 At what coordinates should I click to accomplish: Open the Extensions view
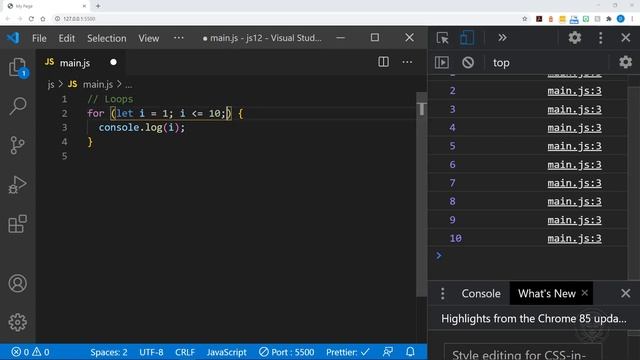[18, 224]
